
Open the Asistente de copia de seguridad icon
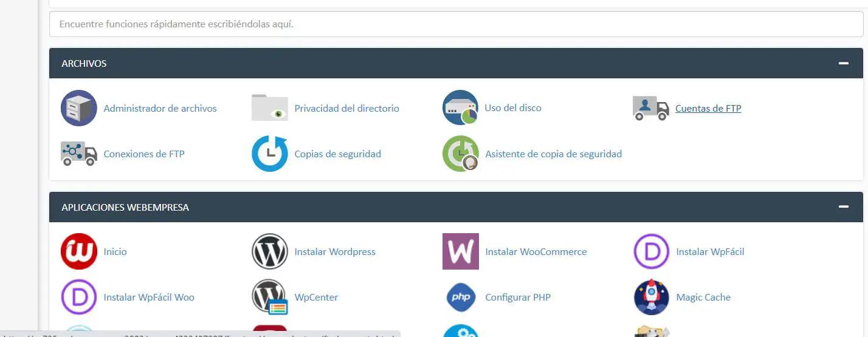(x=460, y=154)
